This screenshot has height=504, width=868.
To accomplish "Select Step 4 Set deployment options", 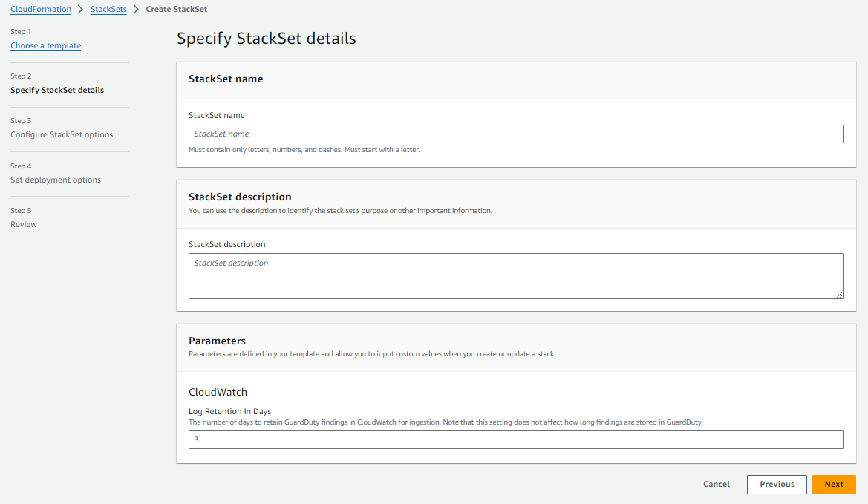I will (x=55, y=179).
